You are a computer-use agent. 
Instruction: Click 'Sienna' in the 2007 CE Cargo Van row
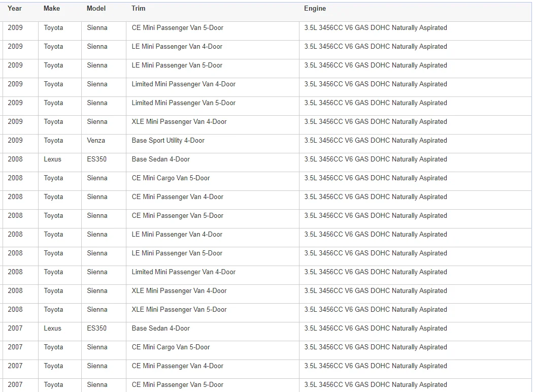click(x=97, y=347)
